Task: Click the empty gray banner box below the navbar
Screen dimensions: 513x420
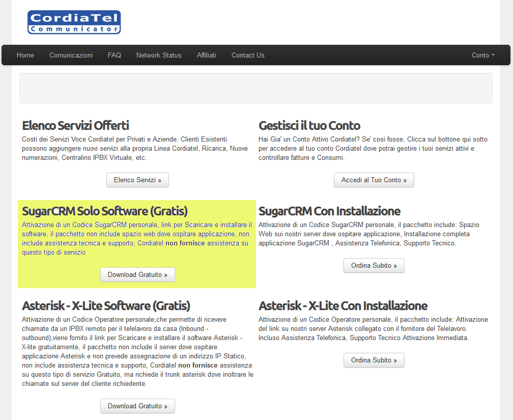Action: [256, 88]
